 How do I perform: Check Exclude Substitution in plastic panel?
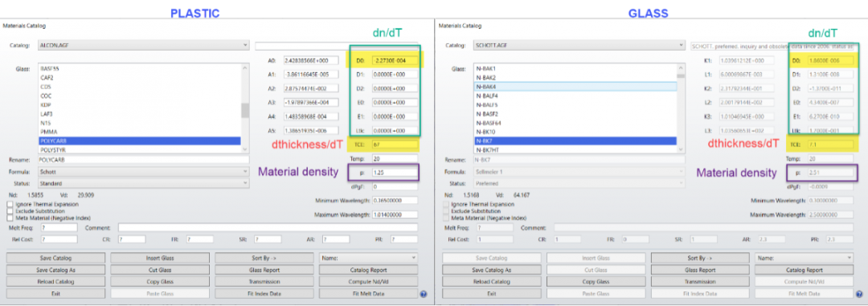[10, 211]
